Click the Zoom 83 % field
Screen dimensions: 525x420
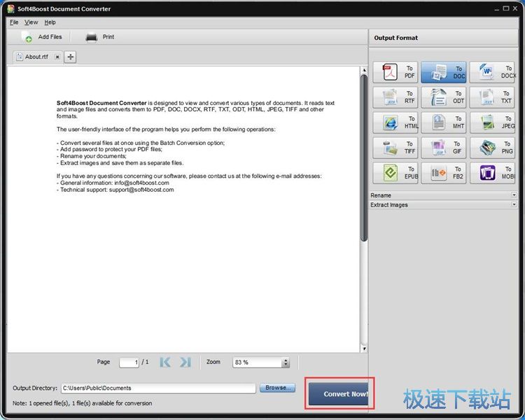[x=258, y=363]
